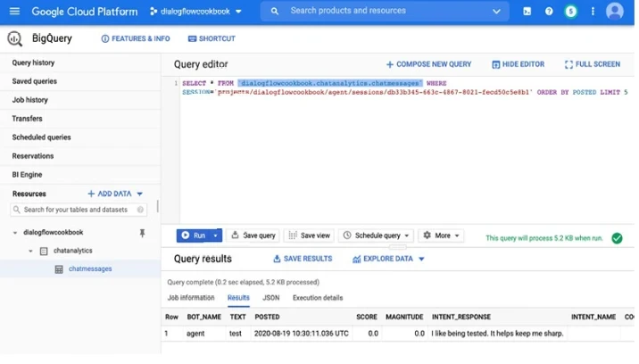Open the Schedule query dropdown
This screenshot has height=364, width=639.
click(x=376, y=236)
